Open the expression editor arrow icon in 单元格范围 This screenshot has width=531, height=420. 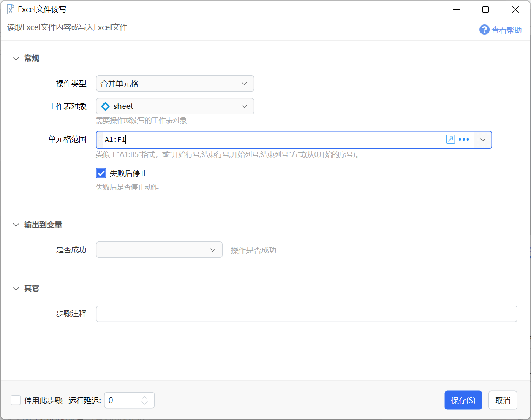coord(450,139)
